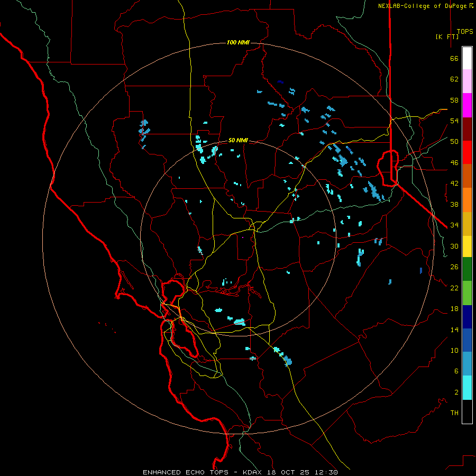Click the legend value "26"

454,267
